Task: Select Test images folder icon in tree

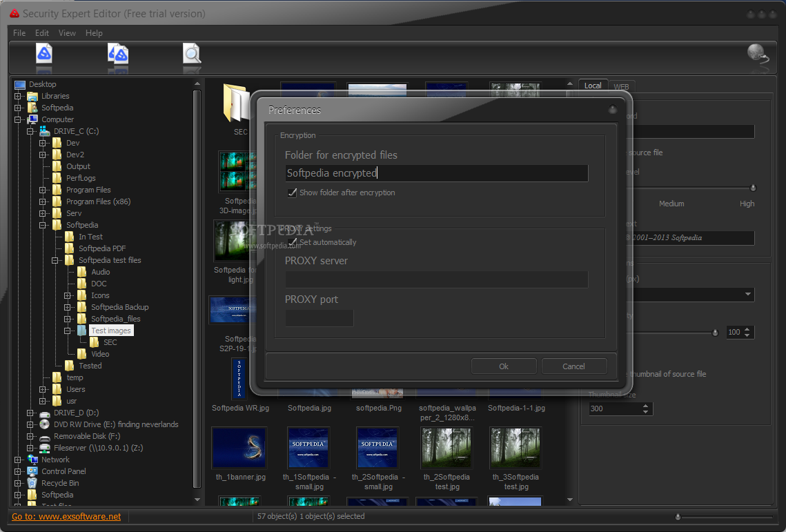Action: tap(81, 331)
